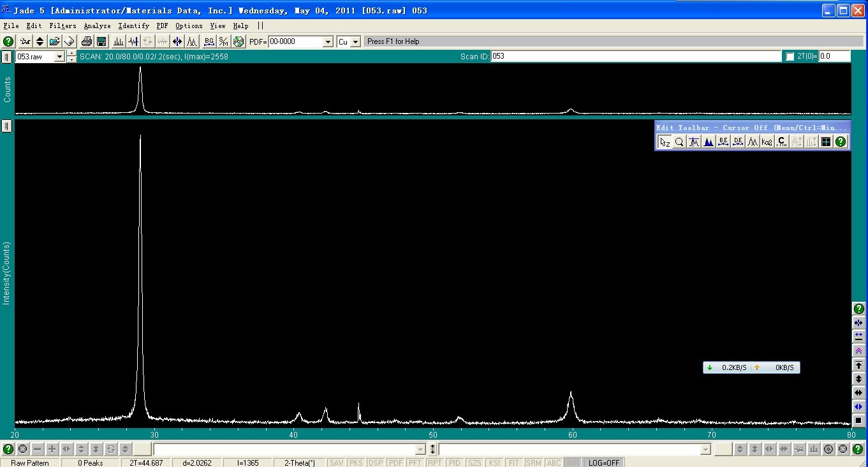Viewport: 868px width, 467px height.
Task: Click the collapse handle beside the Counts panel
Action: tap(7, 57)
